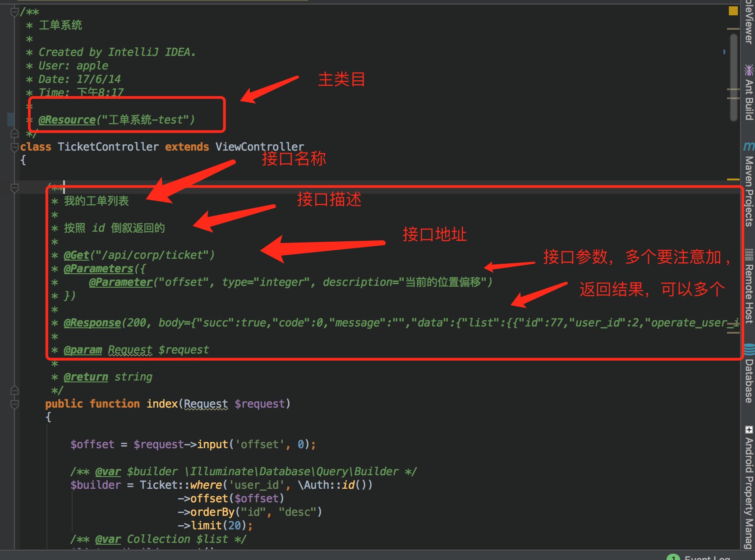Click the 'Created by IntelliJ IDEA.' comment line
This screenshot has height=560, width=755.
[x=117, y=52]
